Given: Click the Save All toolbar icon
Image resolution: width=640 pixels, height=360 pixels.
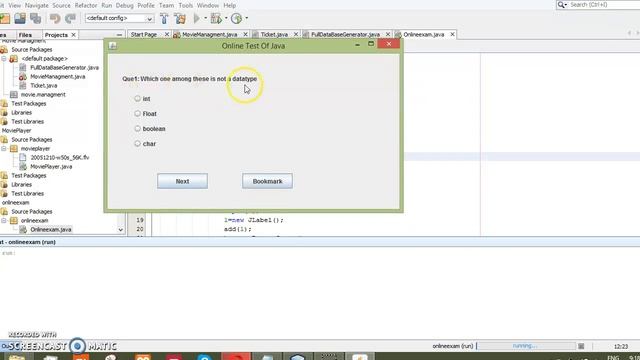Looking at the screenshot, I should pos(36,18).
